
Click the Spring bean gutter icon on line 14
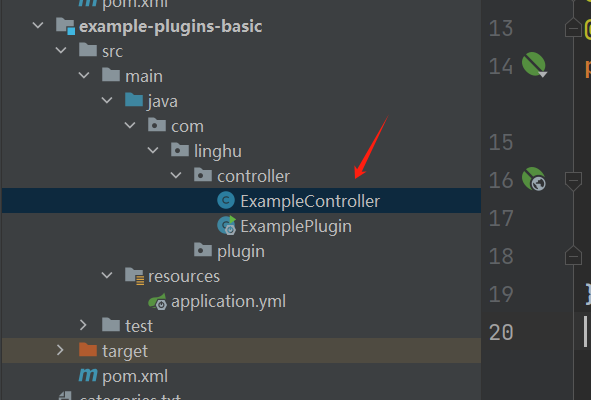click(x=534, y=64)
